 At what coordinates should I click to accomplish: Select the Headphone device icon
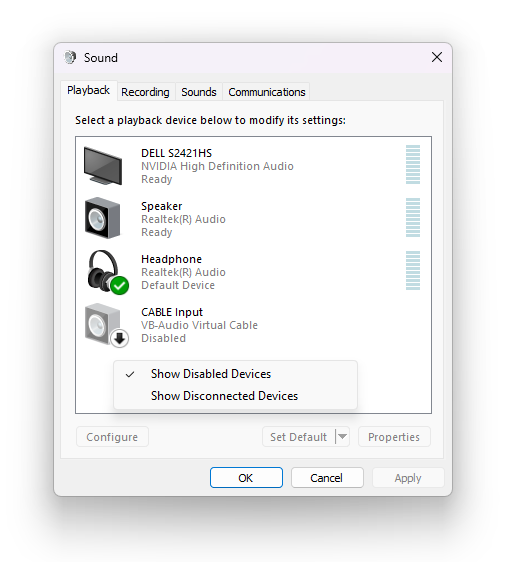coord(107,272)
